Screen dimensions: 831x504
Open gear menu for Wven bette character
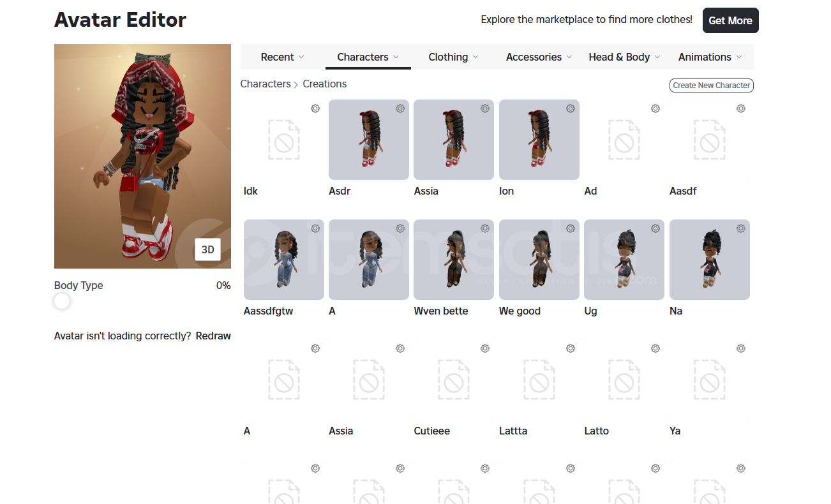[485, 228]
